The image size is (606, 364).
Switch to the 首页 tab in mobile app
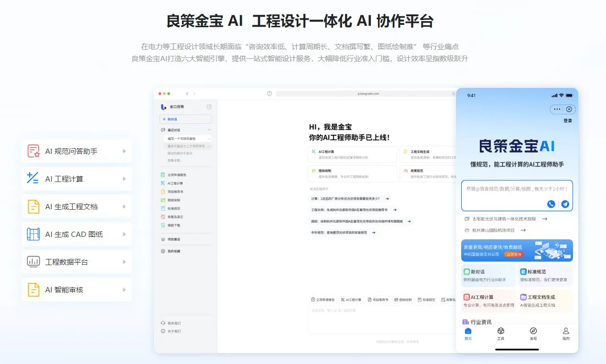click(x=468, y=334)
